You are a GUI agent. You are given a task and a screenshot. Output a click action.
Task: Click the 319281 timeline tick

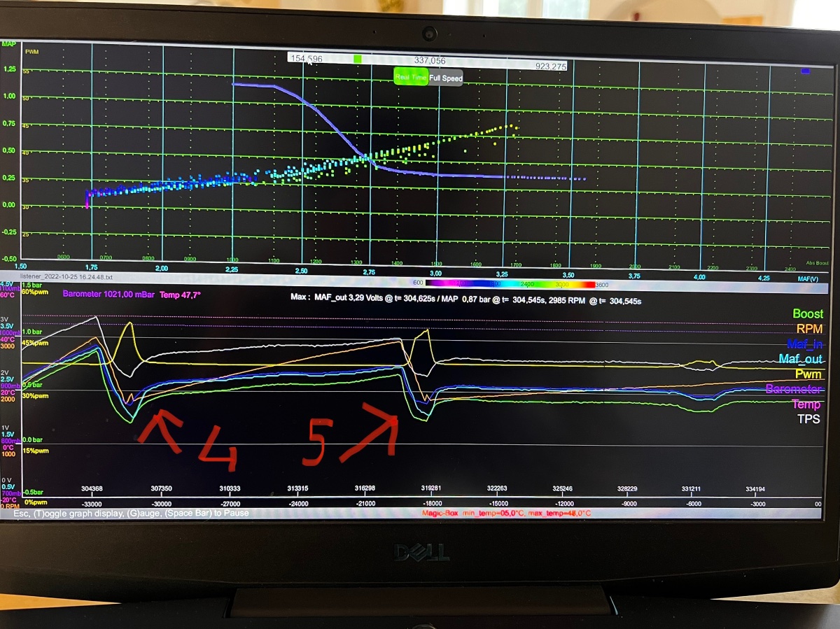click(431, 489)
